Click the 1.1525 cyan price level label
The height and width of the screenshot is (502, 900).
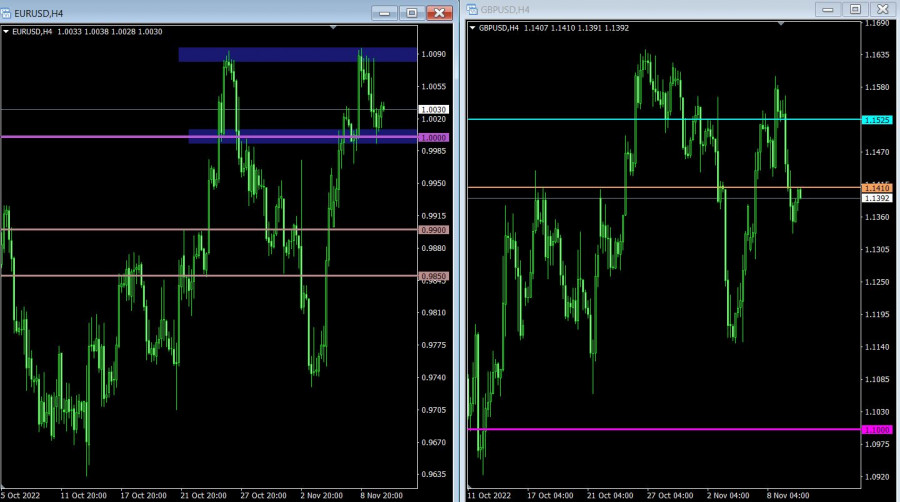(x=876, y=120)
